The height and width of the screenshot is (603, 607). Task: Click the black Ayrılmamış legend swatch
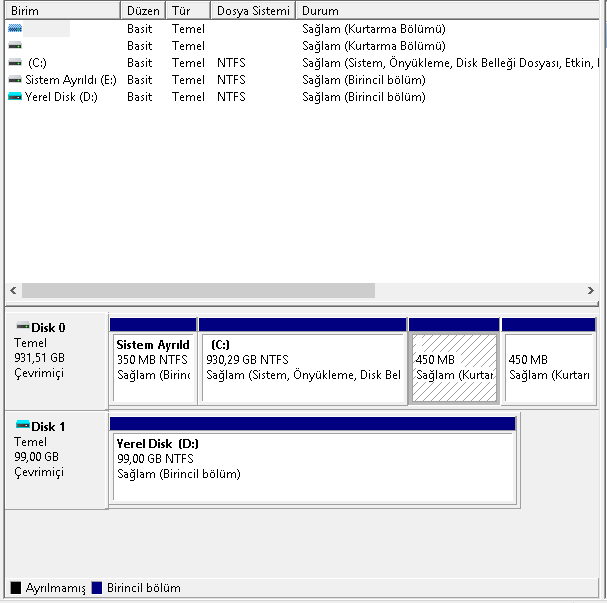point(15,588)
